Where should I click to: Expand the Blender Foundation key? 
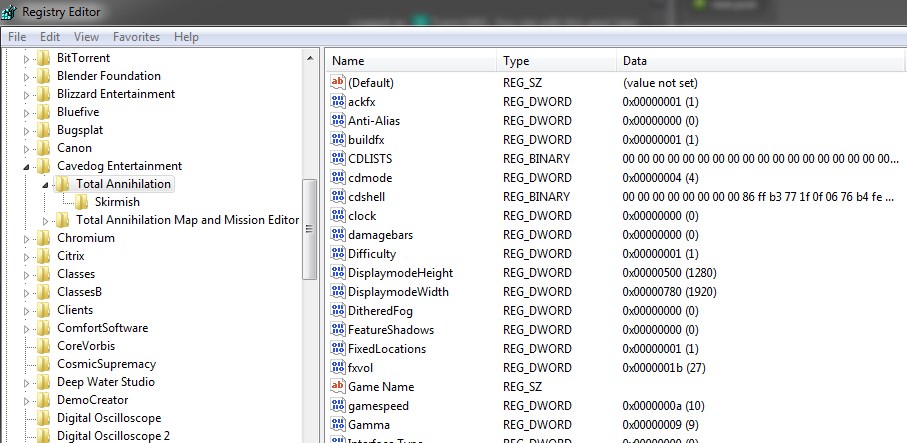(26, 77)
